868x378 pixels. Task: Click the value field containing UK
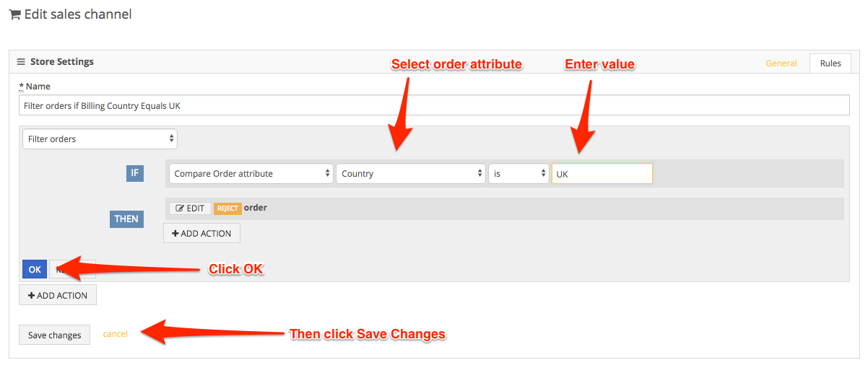coord(602,174)
